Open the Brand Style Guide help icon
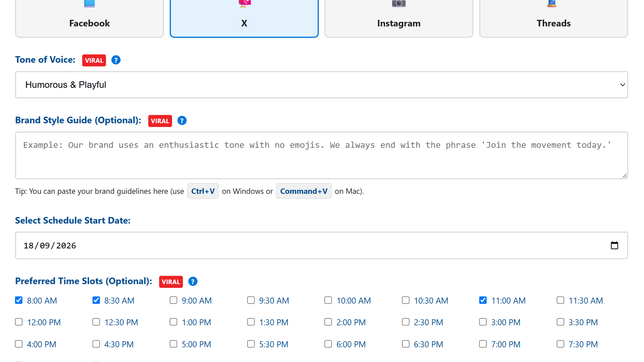This screenshot has width=644, height=362. click(182, 121)
